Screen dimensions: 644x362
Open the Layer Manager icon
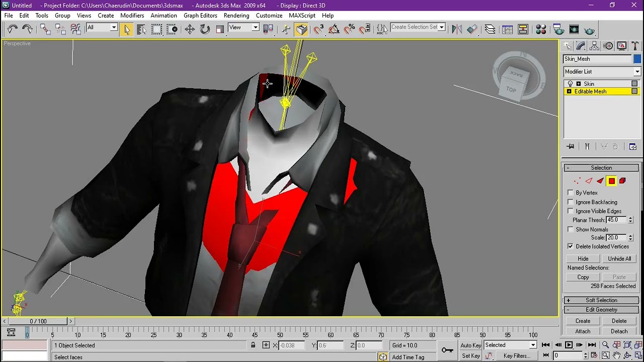click(490, 29)
